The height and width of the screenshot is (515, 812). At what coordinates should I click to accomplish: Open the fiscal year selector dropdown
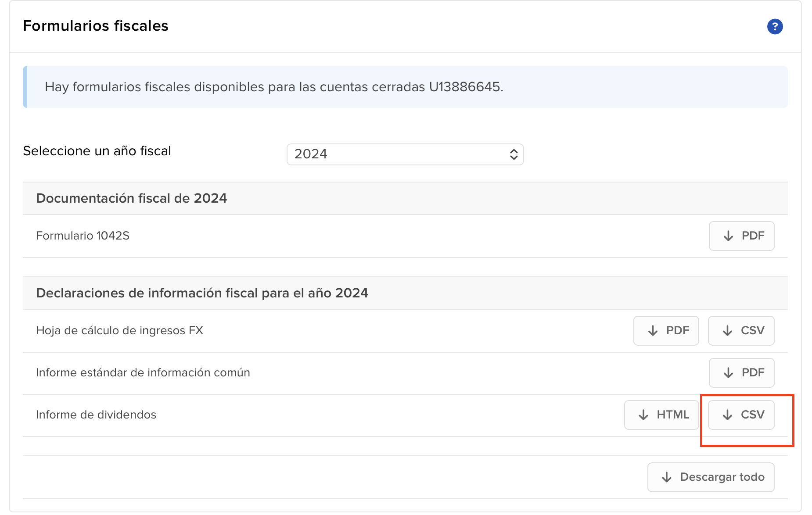coord(404,154)
